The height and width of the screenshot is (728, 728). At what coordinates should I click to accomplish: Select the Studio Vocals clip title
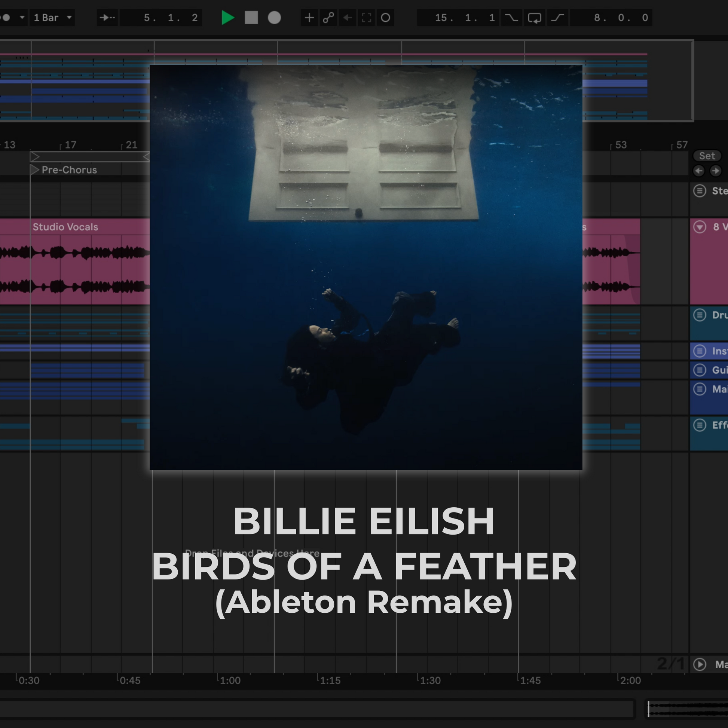(x=65, y=227)
